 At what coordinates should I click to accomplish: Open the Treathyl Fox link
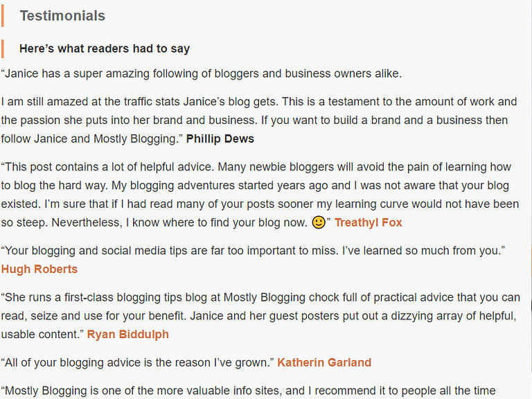point(368,222)
